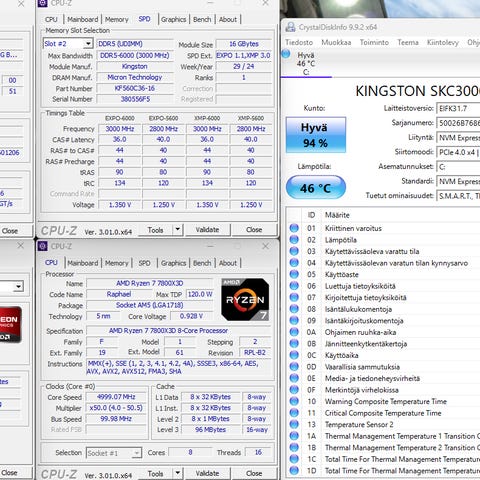
Task: Click status orb for 09 Isäntäkirjoituskomentoja
Action: [294, 320]
